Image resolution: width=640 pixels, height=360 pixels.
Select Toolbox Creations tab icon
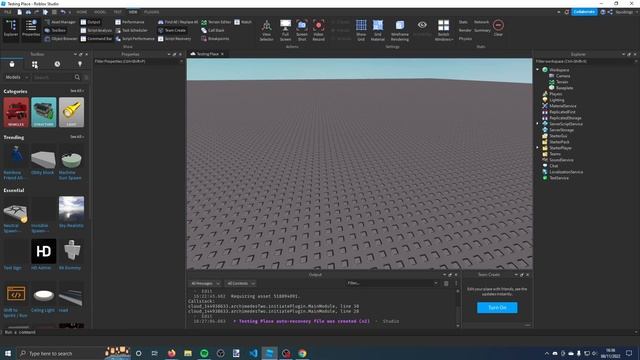(x=80, y=64)
